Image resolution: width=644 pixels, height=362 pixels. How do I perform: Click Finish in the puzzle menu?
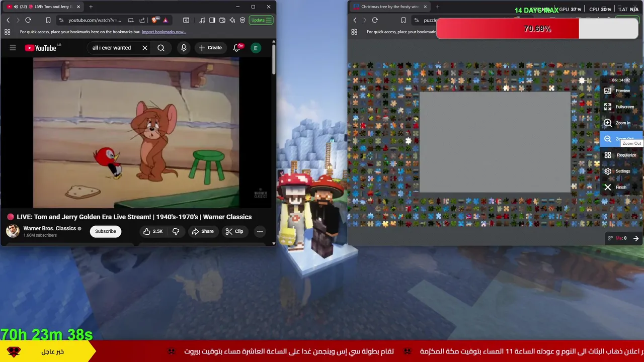pyautogui.click(x=621, y=188)
